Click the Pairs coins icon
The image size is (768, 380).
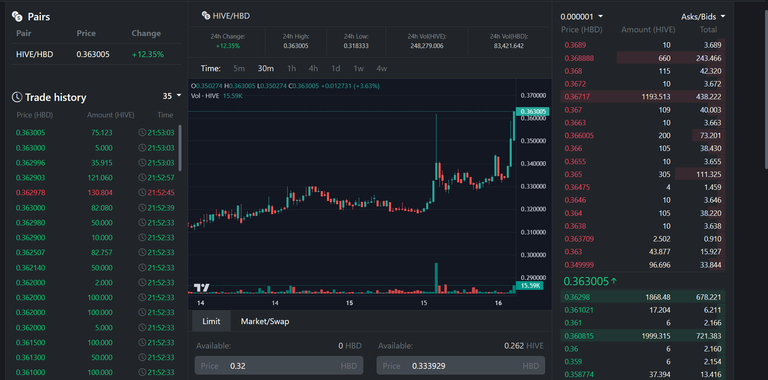[x=17, y=17]
